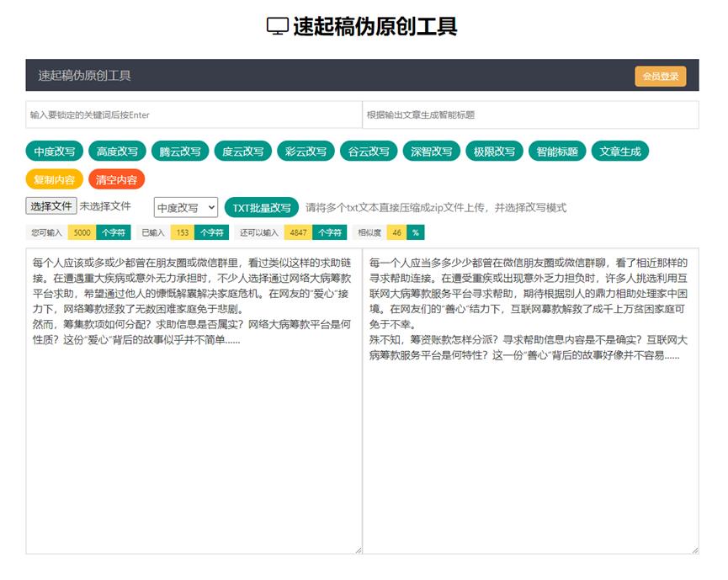The image size is (728, 580).
Task: Choose the 谷云改写 mode
Action: [x=367, y=152]
